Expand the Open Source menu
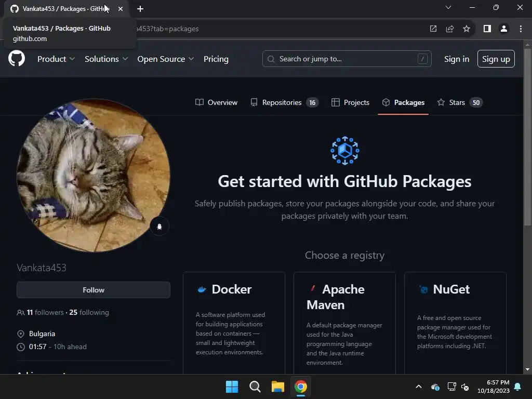Image resolution: width=532 pixels, height=399 pixels. point(166,59)
